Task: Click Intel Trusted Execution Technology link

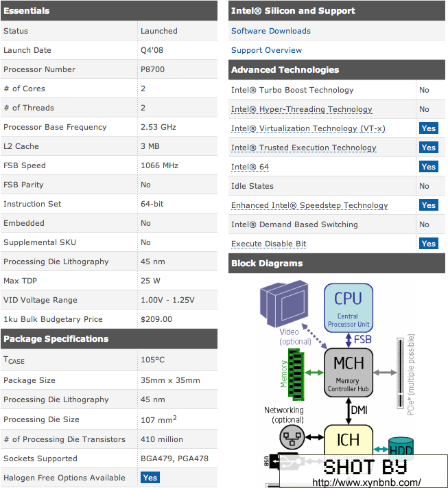Action: pos(304,148)
